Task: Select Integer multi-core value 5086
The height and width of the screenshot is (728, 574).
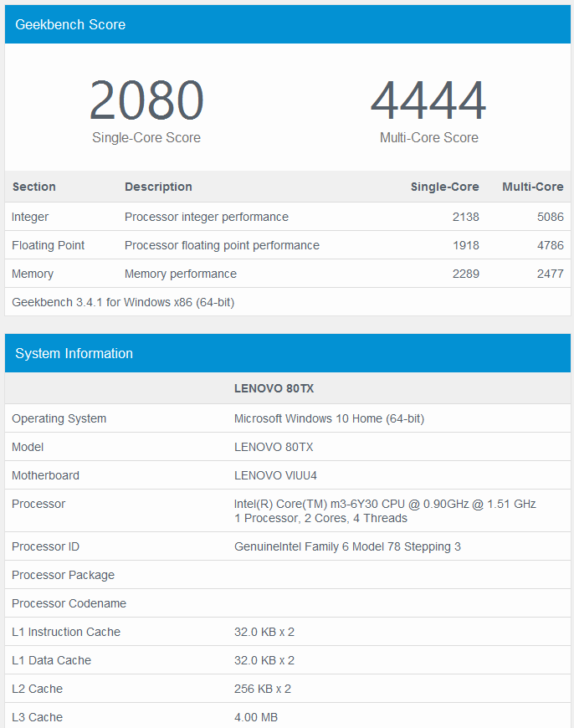Action: click(x=551, y=217)
